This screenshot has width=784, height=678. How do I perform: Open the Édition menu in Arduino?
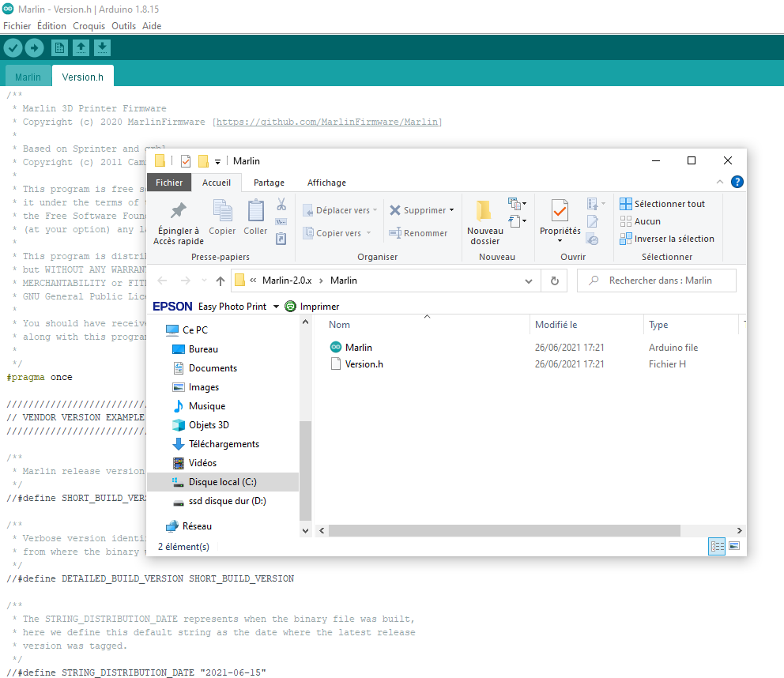tap(51, 26)
